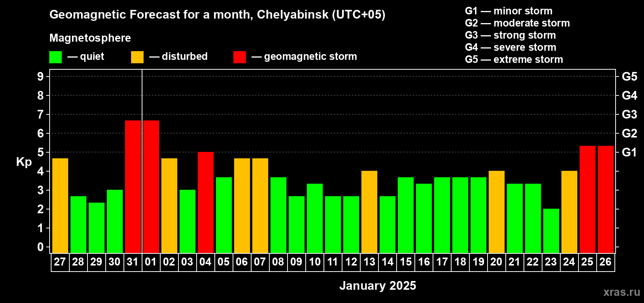Image resolution: width=644 pixels, height=303 pixels.
Task: Click Kp value 5 on left axis
Action: (x=41, y=152)
